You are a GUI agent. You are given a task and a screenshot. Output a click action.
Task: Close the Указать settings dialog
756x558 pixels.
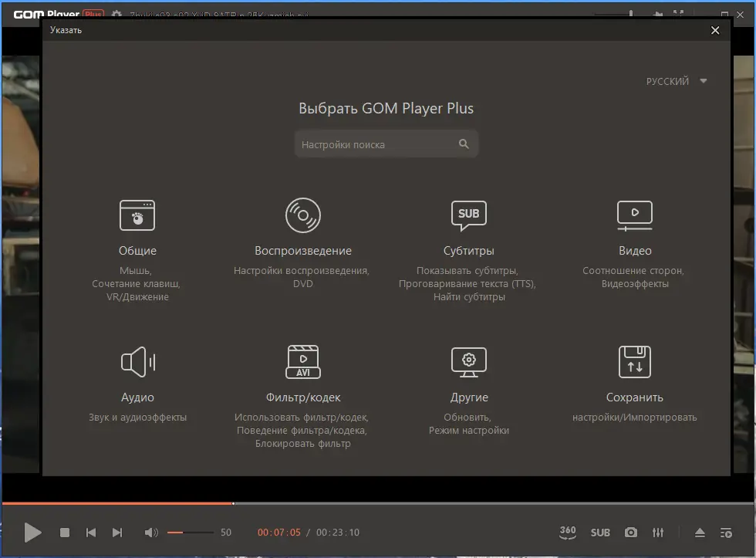715,30
